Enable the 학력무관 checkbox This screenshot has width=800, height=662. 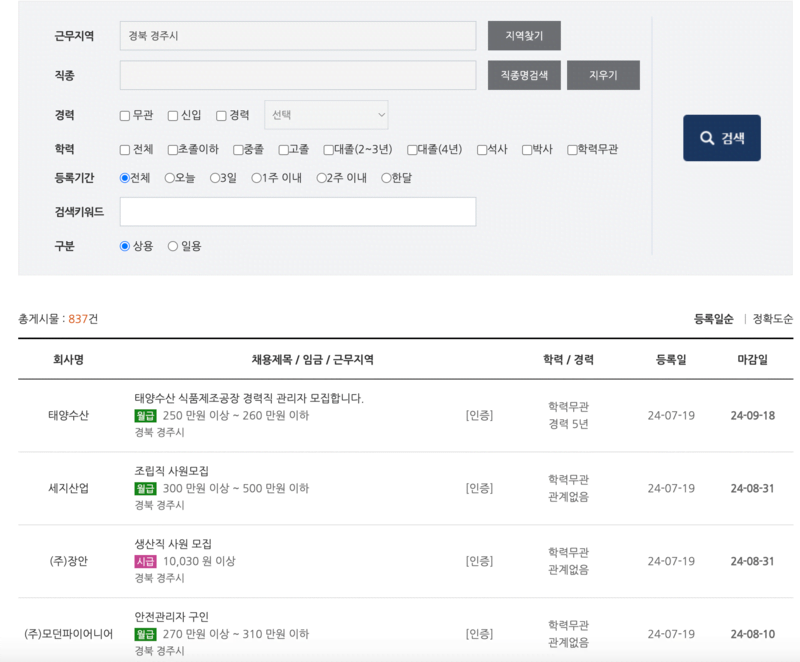(x=572, y=149)
